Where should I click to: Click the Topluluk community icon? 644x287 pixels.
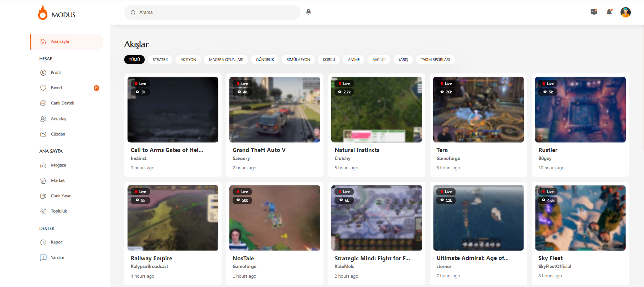[43, 211]
